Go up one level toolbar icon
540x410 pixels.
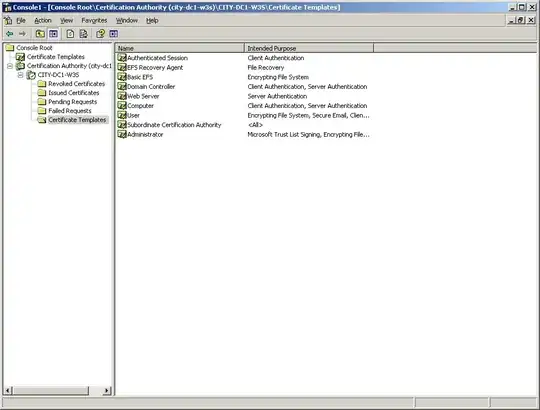tap(40, 34)
